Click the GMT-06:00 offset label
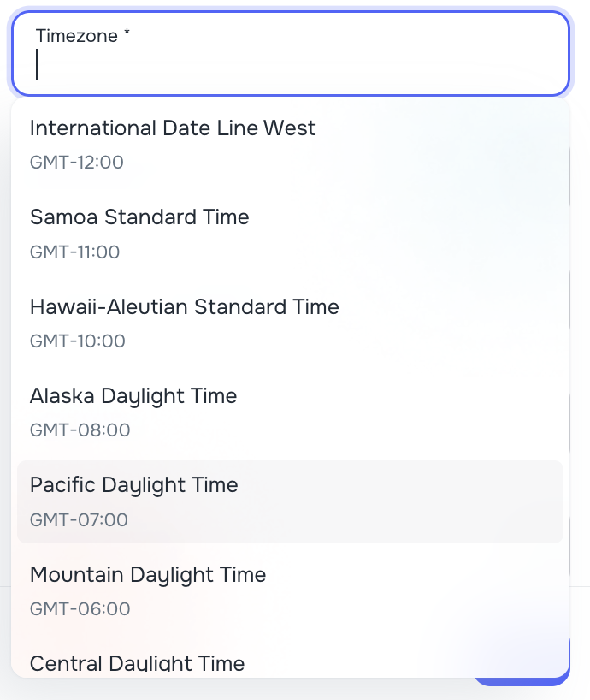The image size is (590, 700). pyautogui.click(x=78, y=608)
